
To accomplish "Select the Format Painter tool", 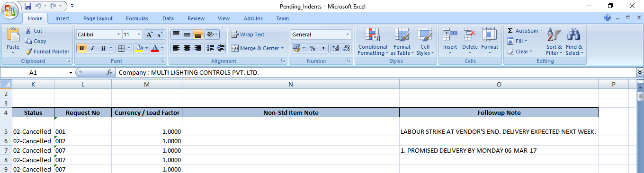I will (47, 52).
